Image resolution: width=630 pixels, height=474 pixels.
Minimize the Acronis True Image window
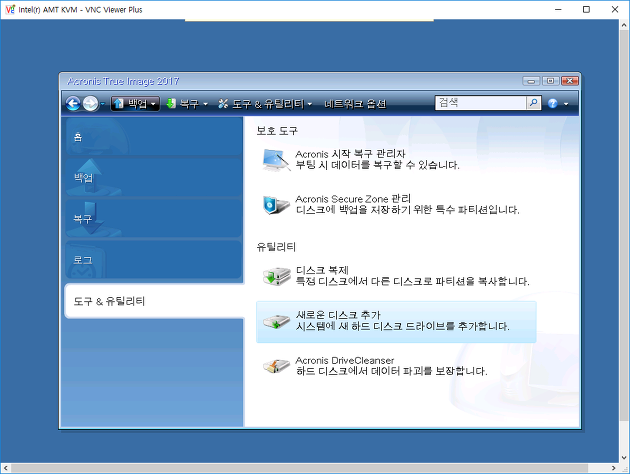coord(531,81)
